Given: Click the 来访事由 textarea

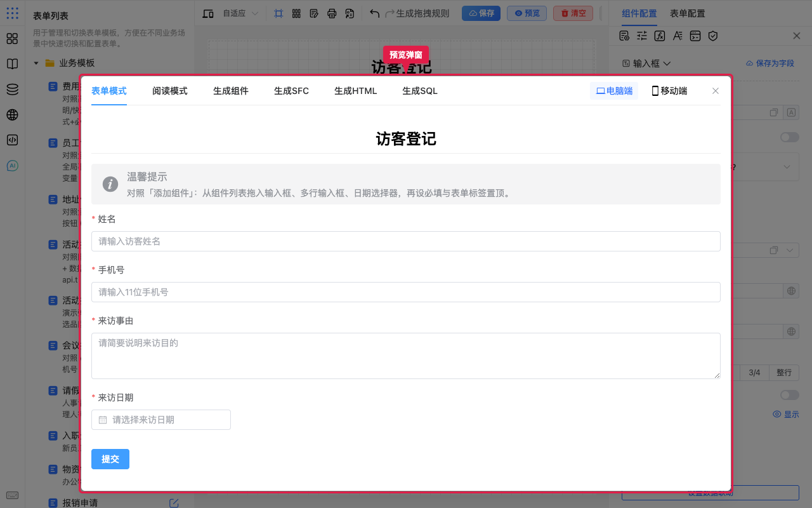Looking at the screenshot, I should [x=406, y=356].
